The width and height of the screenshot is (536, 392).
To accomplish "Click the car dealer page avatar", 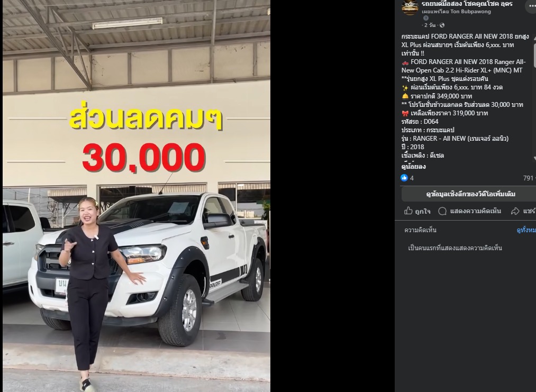I will 410,7.
